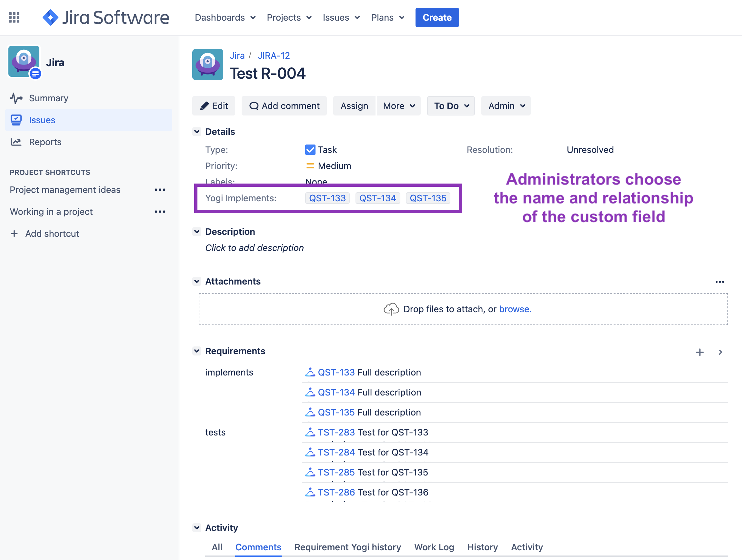Collapse the Requirements section
The height and width of the screenshot is (560, 742).
point(197,351)
